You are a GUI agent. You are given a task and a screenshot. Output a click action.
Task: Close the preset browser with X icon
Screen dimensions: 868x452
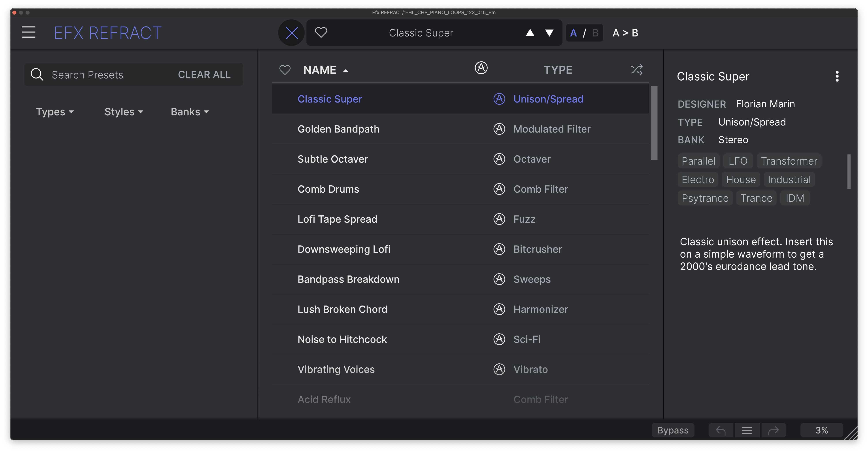(291, 33)
